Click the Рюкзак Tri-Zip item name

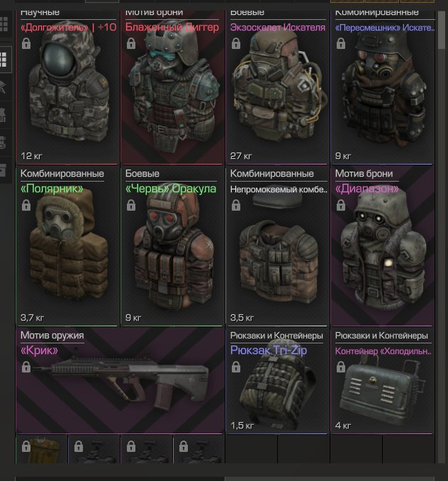tap(268, 350)
